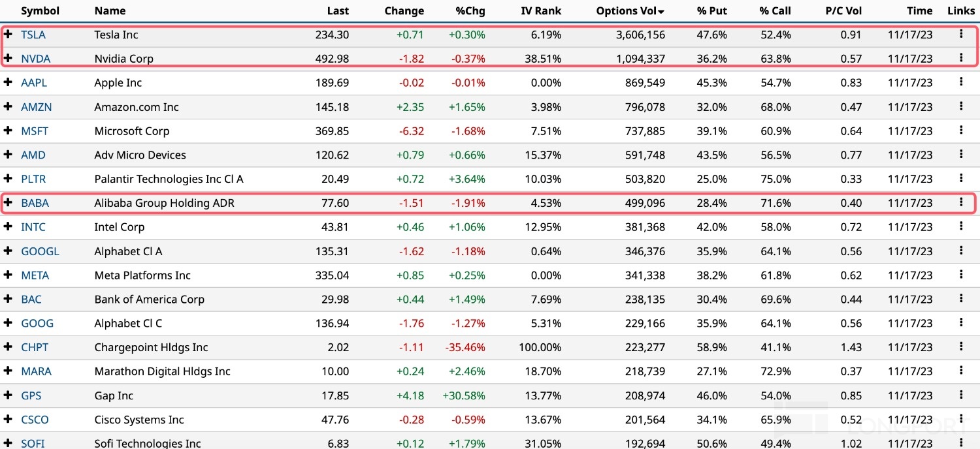The width and height of the screenshot is (980, 449).
Task: Follow the MSFT symbol link
Action: 35,131
